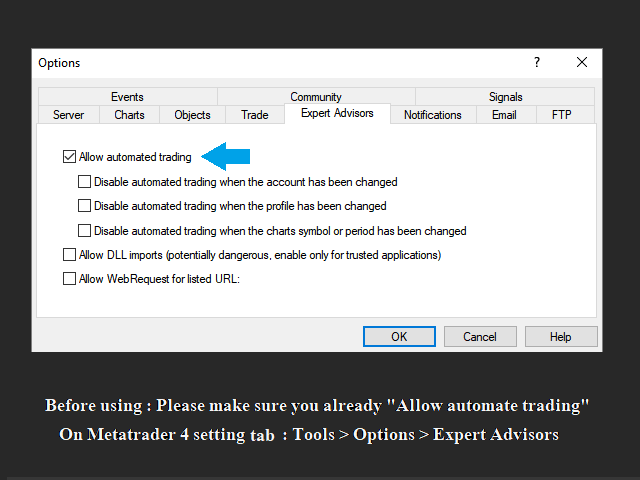Check Allow WebRequest for listed URL
The height and width of the screenshot is (480, 640).
coord(69,279)
